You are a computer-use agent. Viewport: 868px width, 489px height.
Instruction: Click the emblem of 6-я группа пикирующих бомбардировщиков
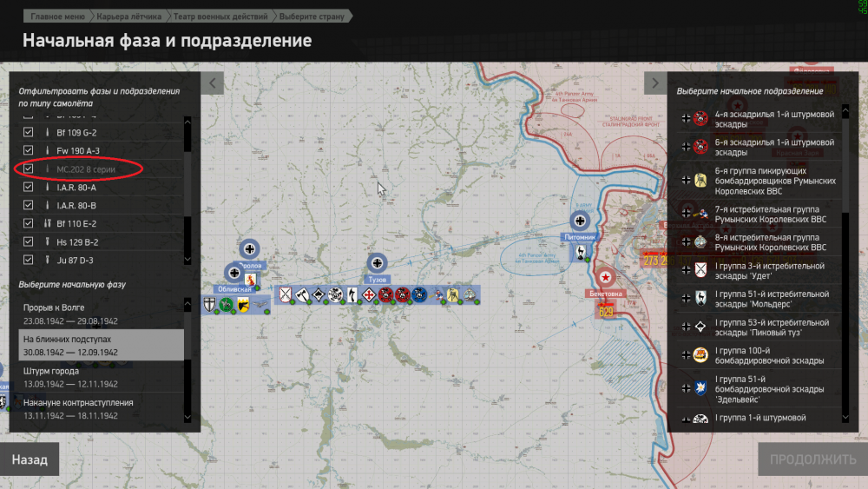click(700, 181)
